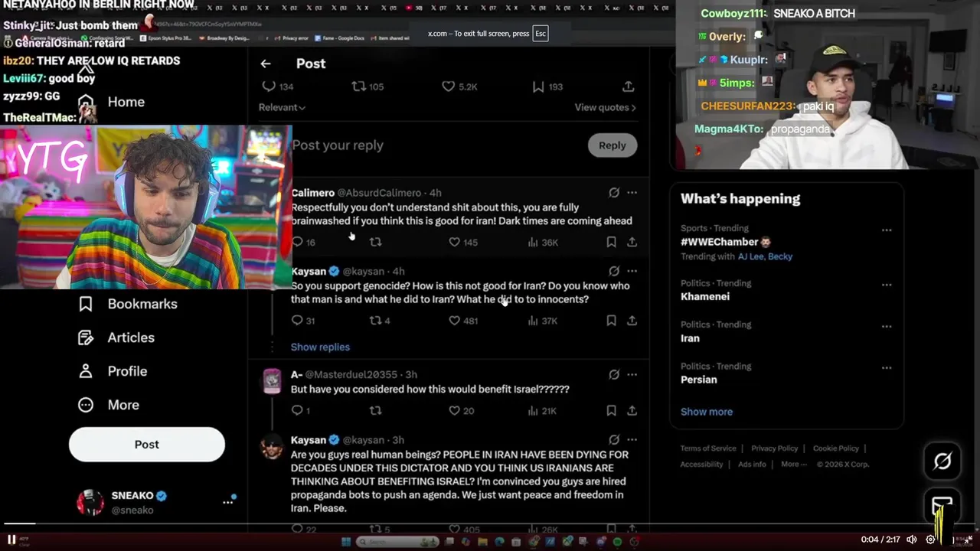Mute the video volume
The height and width of the screenshot is (551, 980).
tap(911, 540)
